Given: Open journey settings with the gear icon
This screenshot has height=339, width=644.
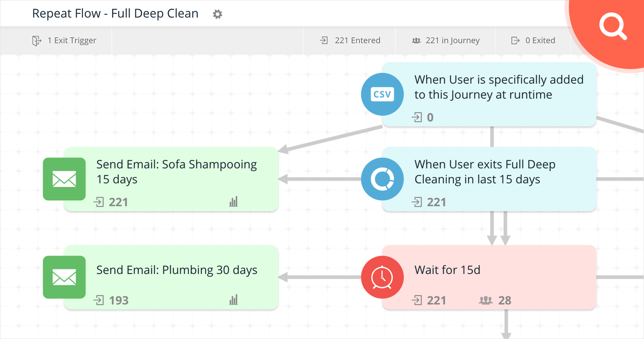Looking at the screenshot, I should coord(218,14).
